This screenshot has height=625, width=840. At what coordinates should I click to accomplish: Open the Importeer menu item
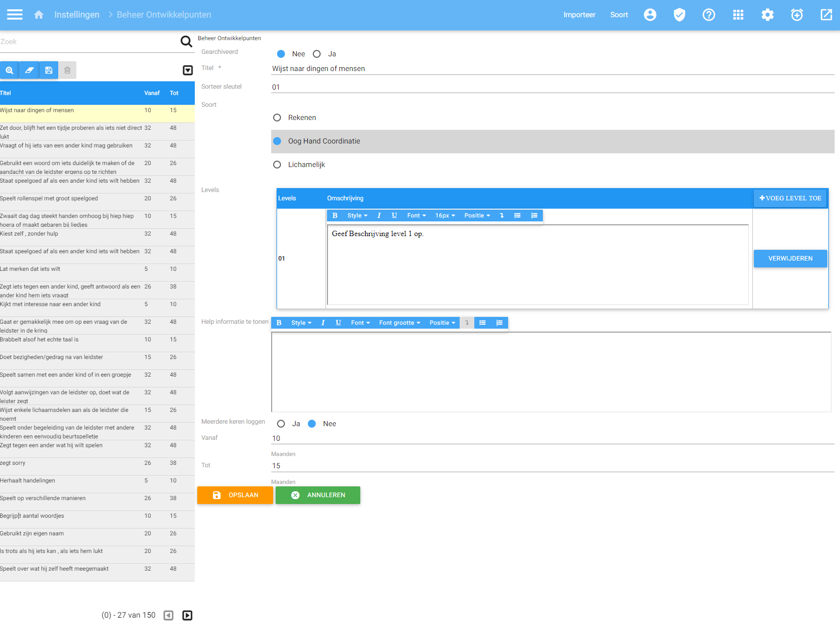tap(579, 15)
